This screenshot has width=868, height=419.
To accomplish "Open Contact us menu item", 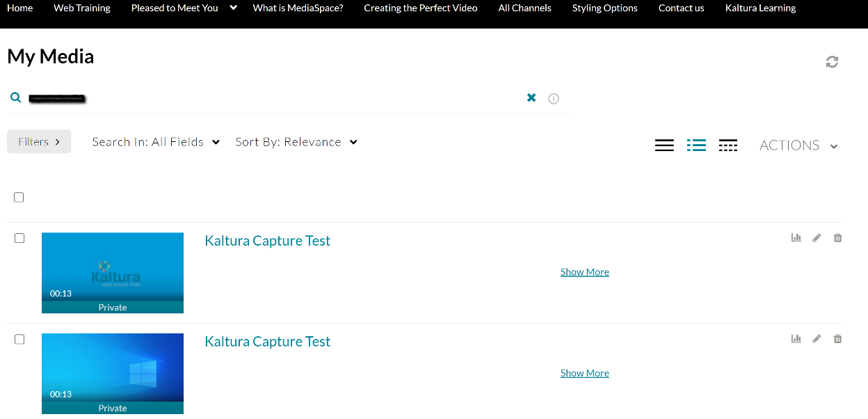I will [x=682, y=8].
